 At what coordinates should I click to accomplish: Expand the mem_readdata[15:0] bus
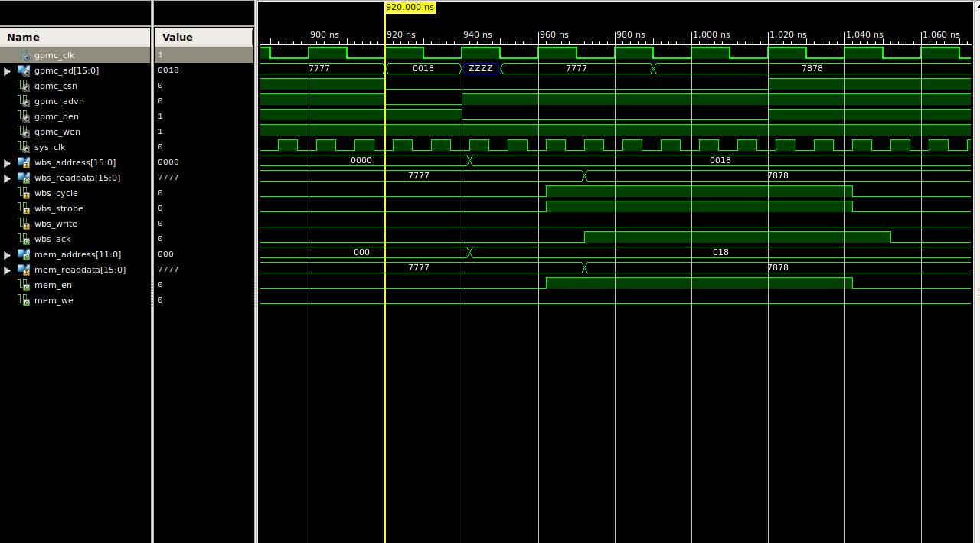coord(8,270)
